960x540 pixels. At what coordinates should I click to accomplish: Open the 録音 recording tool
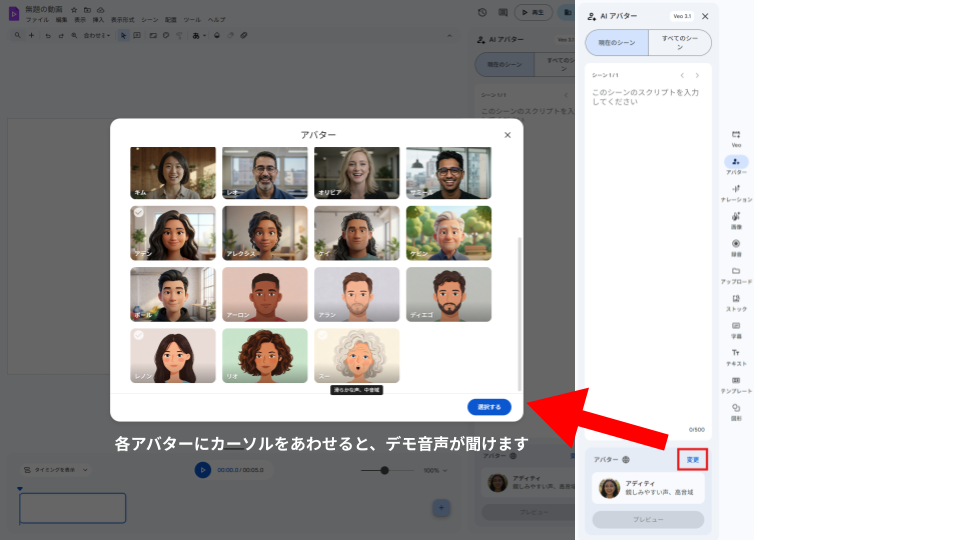point(736,244)
